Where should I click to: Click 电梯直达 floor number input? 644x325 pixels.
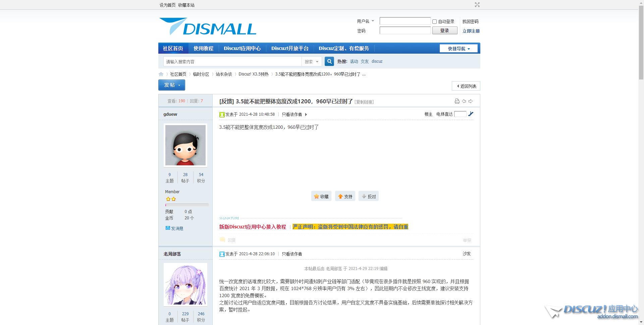(460, 114)
